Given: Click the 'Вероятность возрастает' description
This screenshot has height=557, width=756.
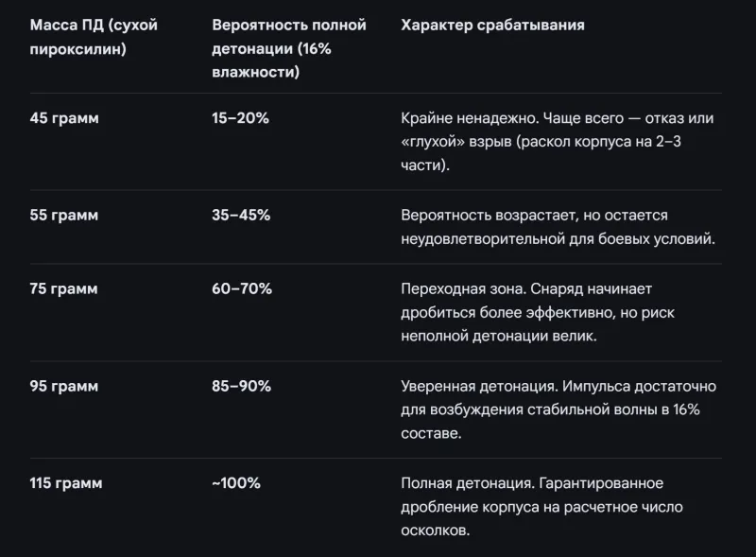Looking at the screenshot, I should coord(480,216).
